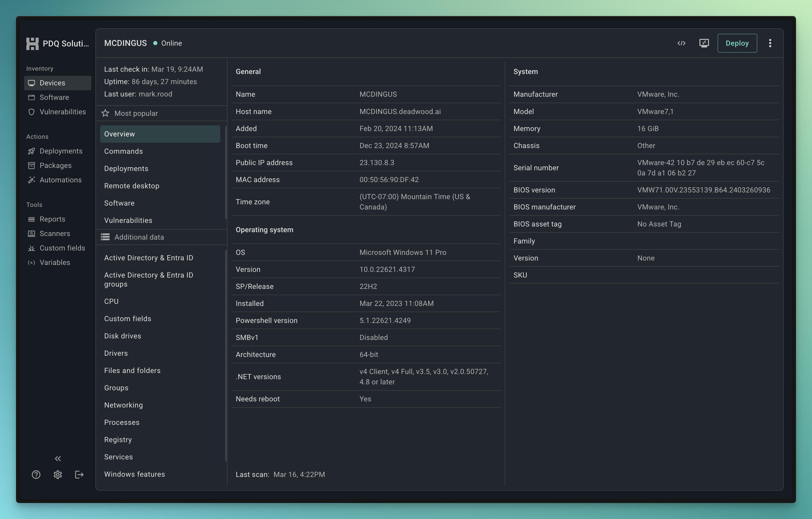Click the Deploy button
Screen dimensions: 812x519
point(737,43)
